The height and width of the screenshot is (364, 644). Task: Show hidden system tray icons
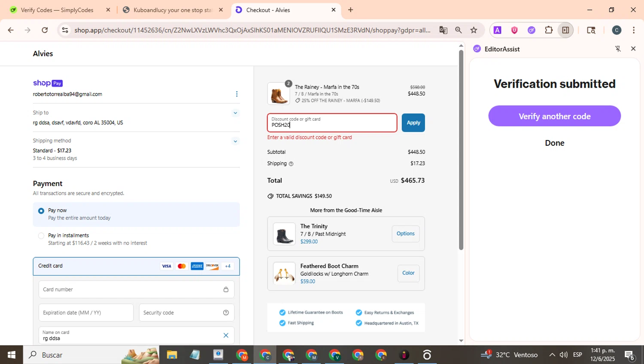pos(552,355)
